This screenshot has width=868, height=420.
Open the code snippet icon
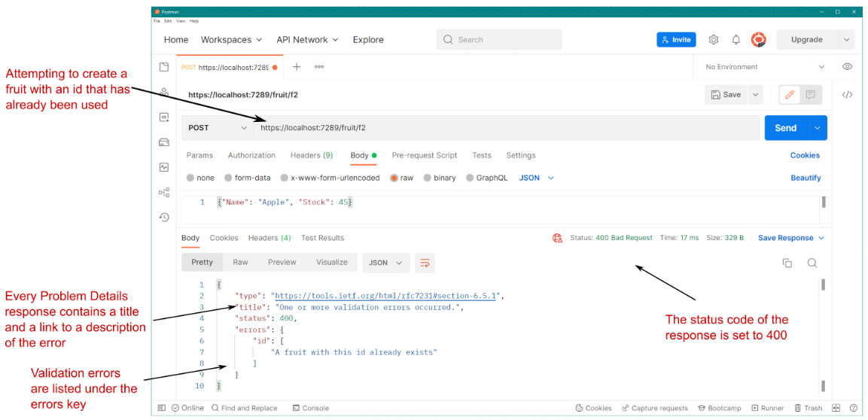(x=847, y=95)
